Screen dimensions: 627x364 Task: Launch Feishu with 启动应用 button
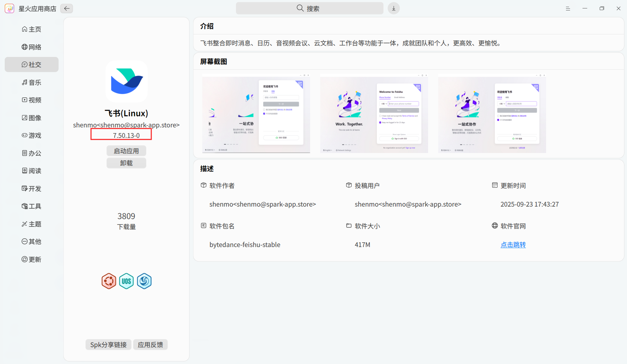(126, 151)
